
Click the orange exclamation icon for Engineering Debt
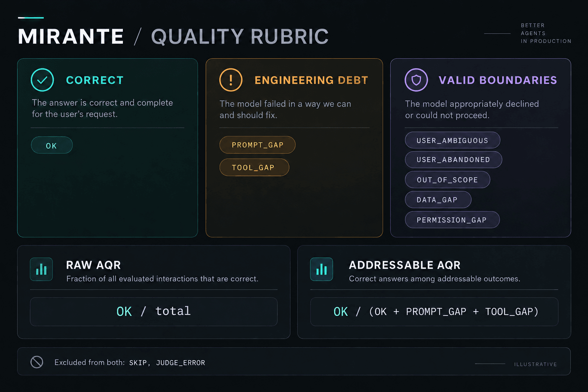click(231, 80)
